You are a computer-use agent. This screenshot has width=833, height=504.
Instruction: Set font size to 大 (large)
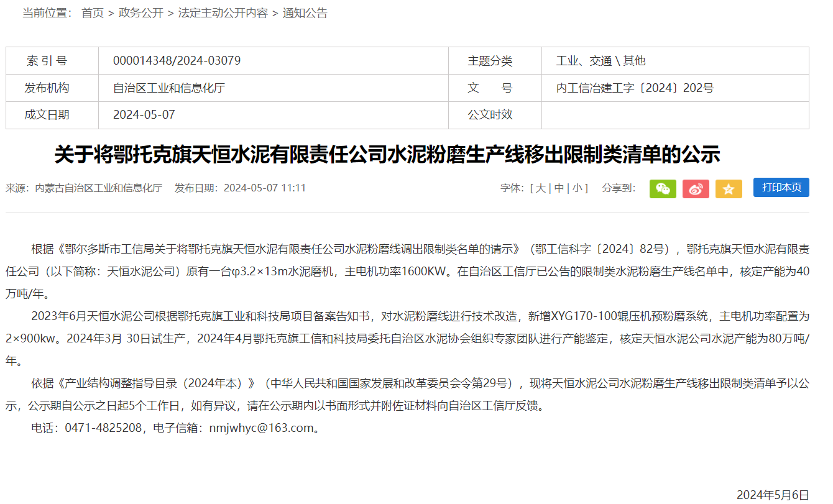541,188
